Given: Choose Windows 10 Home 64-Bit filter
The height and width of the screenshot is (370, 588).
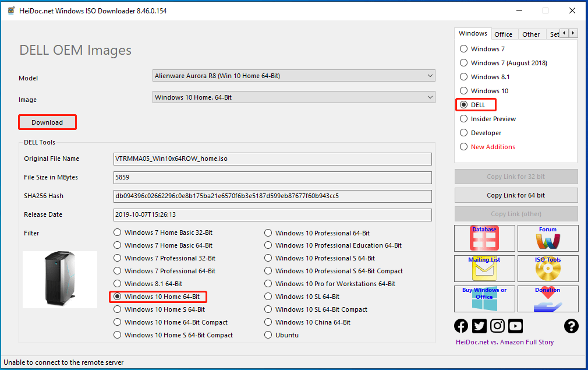Looking at the screenshot, I should pyautogui.click(x=157, y=297).
